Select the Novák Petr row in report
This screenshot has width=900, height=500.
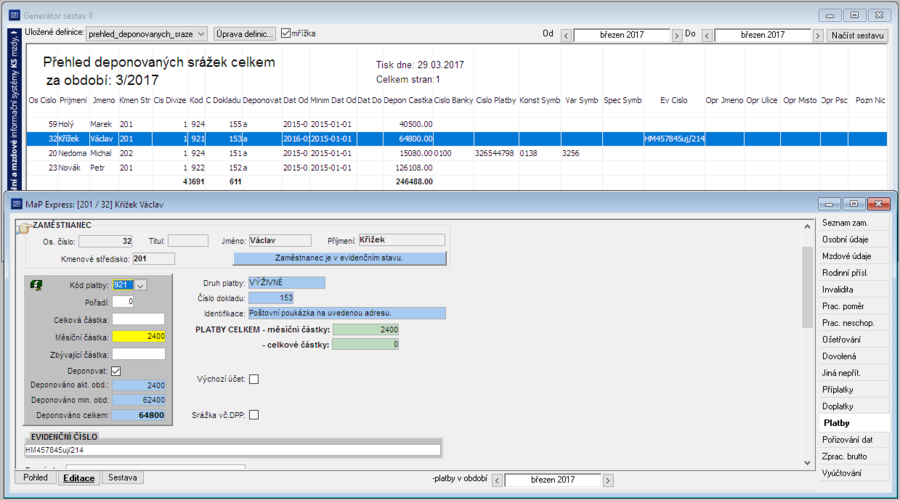[457, 168]
